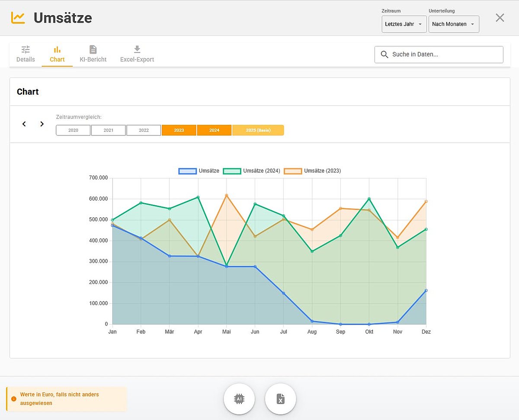Click the Umsätze line chart logo icon
This screenshot has height=420, width=519.
[18, 18]
